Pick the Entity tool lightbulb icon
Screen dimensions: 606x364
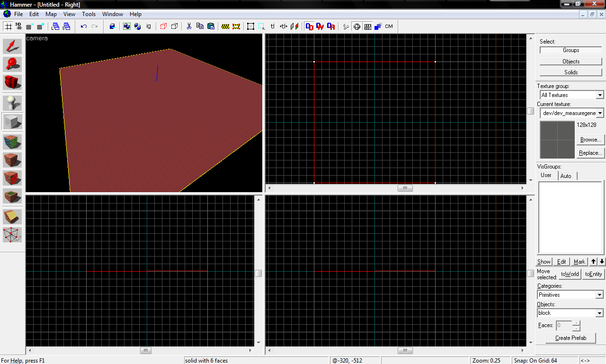click(12, 103)
